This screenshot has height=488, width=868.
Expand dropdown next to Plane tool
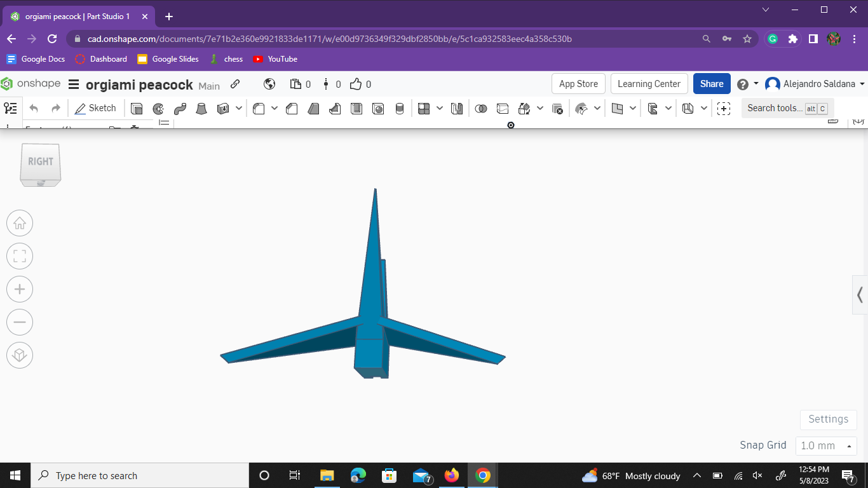(x=633, y=109)
